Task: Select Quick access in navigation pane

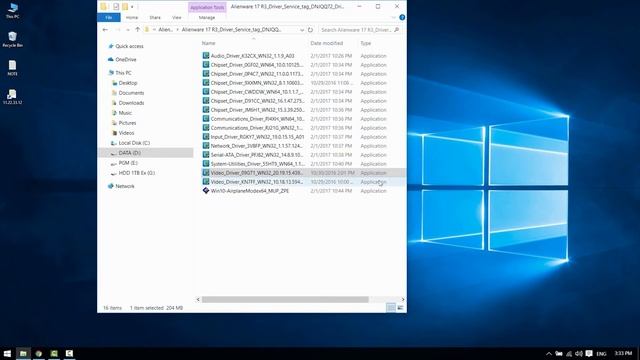Action: (x=129, y=46)
